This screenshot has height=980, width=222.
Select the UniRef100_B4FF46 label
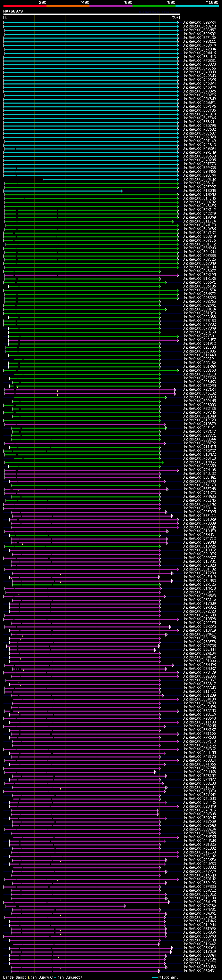[x=199, y=118]
